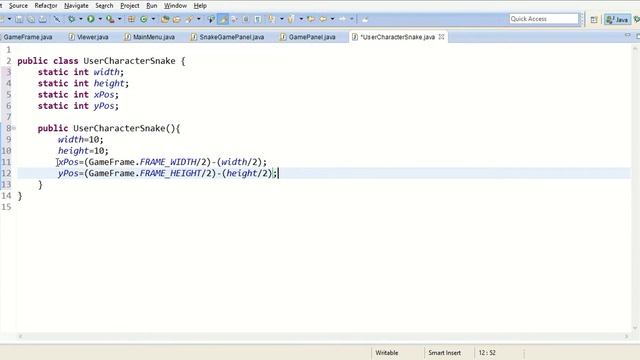Open the Search dropdown arrow

199,19
